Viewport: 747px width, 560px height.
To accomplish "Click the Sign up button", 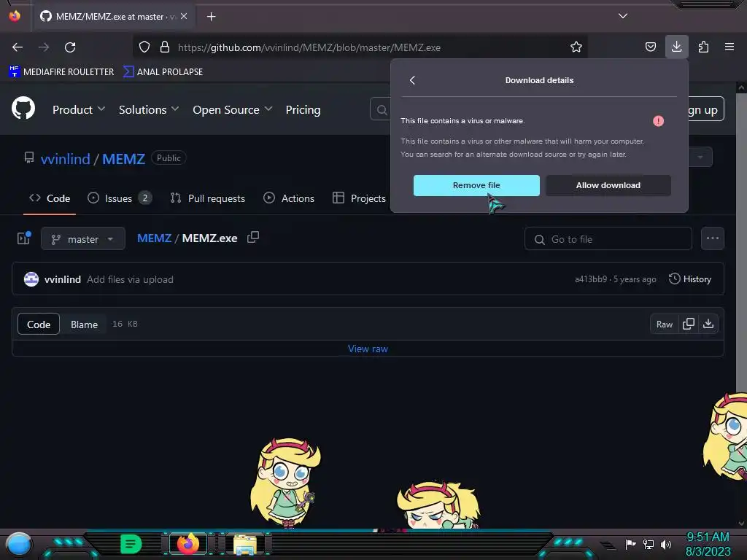I will (x=705, y=109).
